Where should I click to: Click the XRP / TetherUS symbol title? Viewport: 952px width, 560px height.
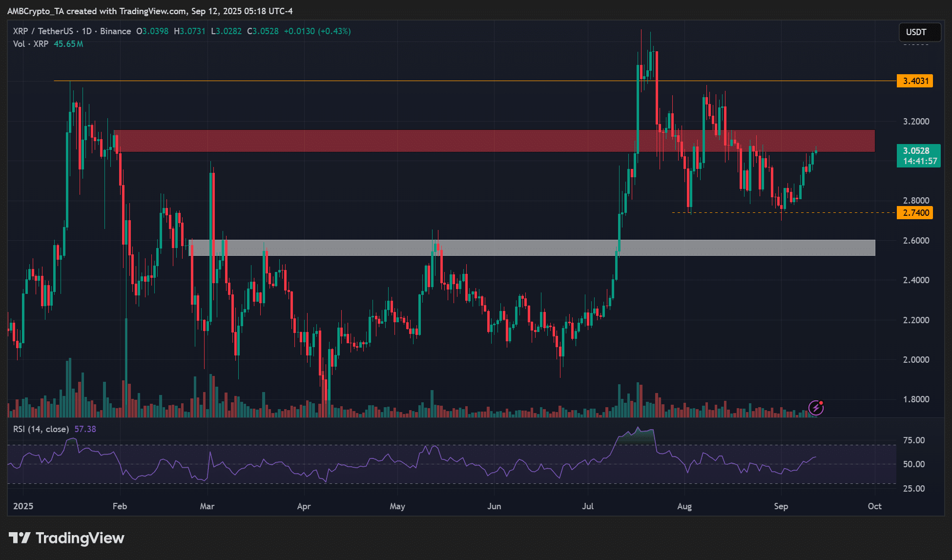coord(43,31)
